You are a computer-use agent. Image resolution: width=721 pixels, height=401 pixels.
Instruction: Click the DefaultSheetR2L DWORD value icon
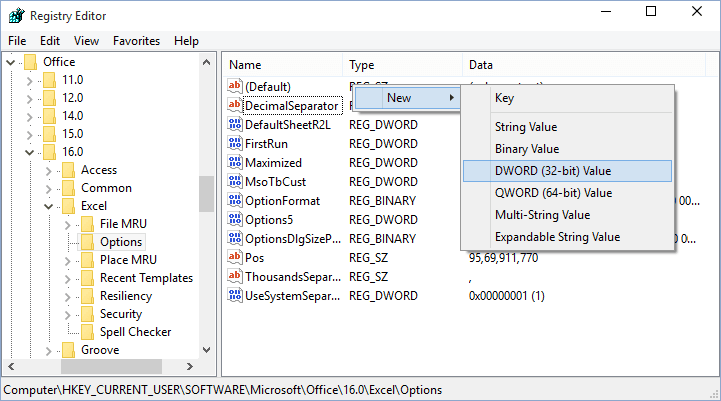click(x=235, y=124)
